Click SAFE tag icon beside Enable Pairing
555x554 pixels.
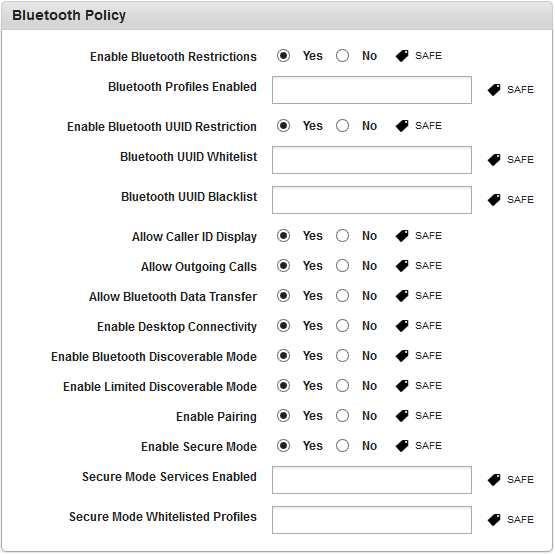[402, 416]
